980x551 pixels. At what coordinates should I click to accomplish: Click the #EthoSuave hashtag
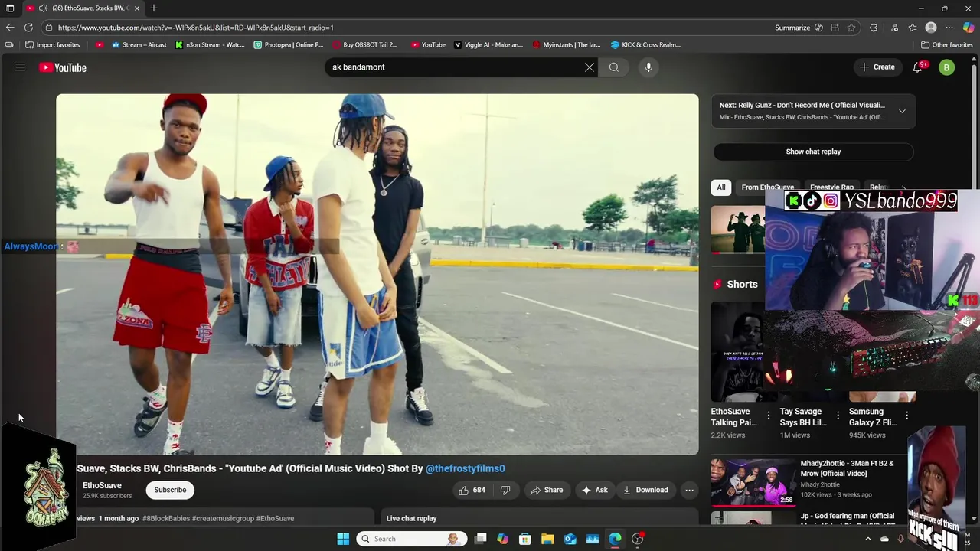[275, 518]
